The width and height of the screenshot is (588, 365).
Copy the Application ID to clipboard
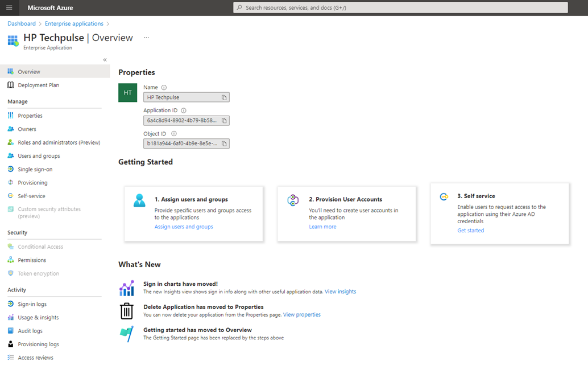coord(224,120)
